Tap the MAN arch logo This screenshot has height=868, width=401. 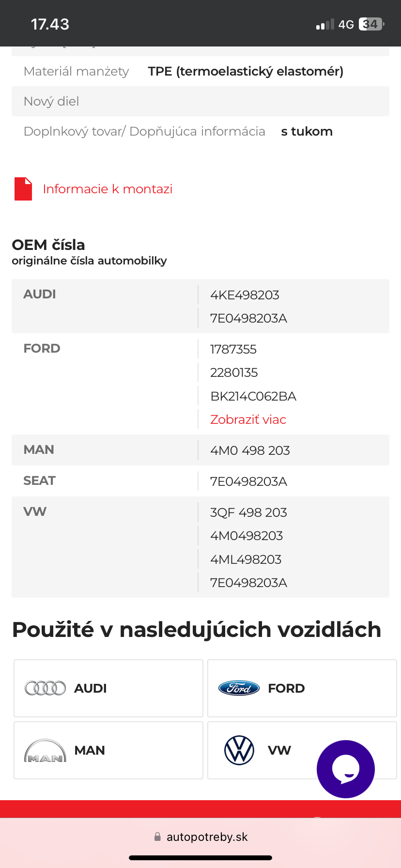click(x=45, y=751)
